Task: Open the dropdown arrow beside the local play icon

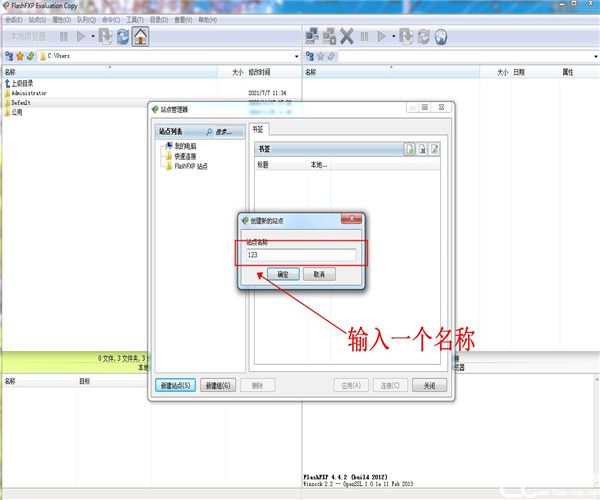Action: point(93,37)
